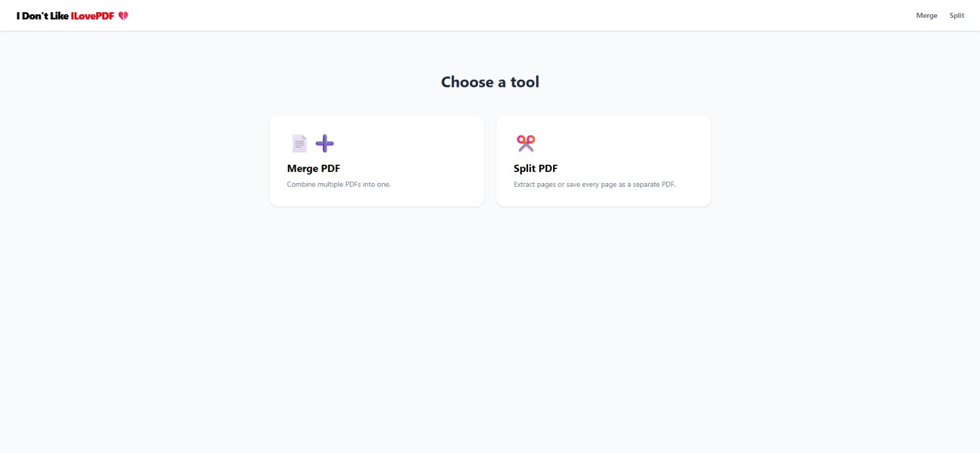Select the Split PDF card title

pos(535,168)
